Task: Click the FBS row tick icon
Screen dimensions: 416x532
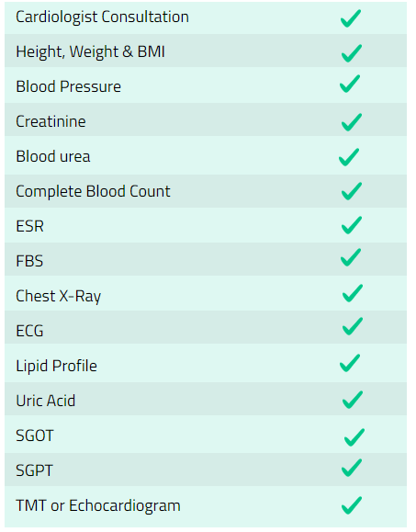Action: click(351, 257)
